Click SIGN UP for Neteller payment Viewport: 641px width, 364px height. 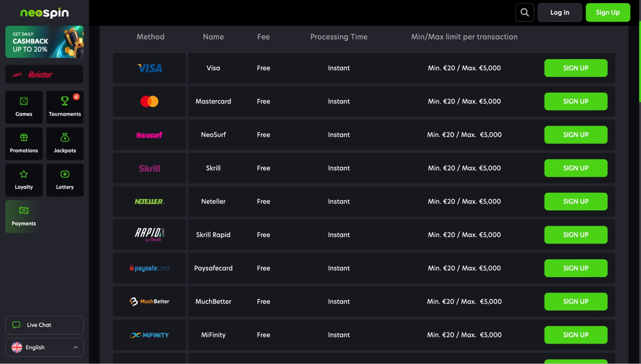coord(576,201)
